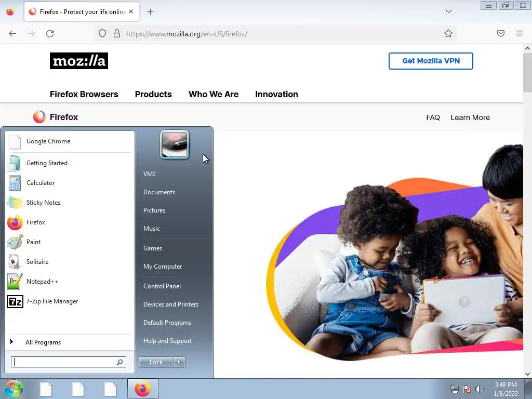Screen dimensions: 532x399
Task: Open Firefox Browsers navigation menu
Action: click(84, 95)
